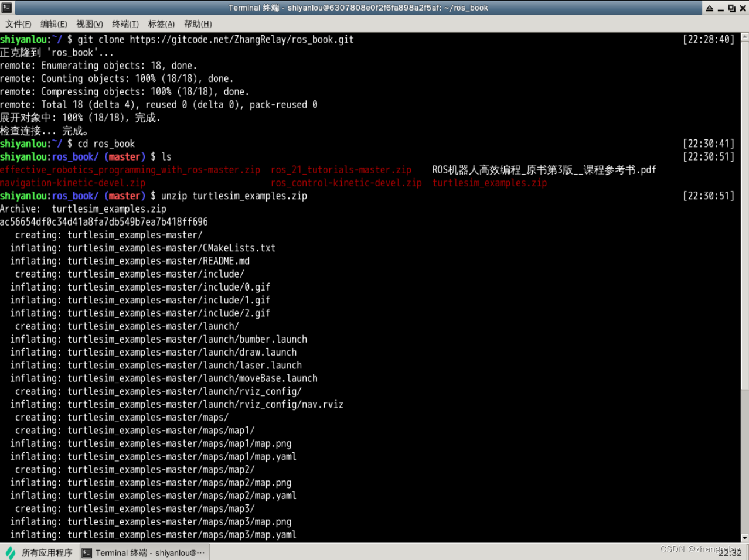Click the taskbar clock showing 22:32

[730, 552]
